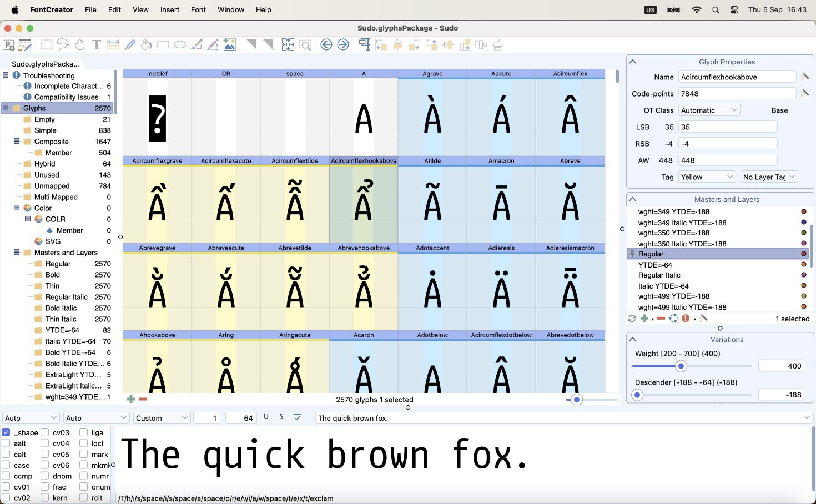Viewport: 816px width, 504px height.
Task: Enable the cv03 feature checkbox
Action: pyautogui.click(x=45, y=432)
